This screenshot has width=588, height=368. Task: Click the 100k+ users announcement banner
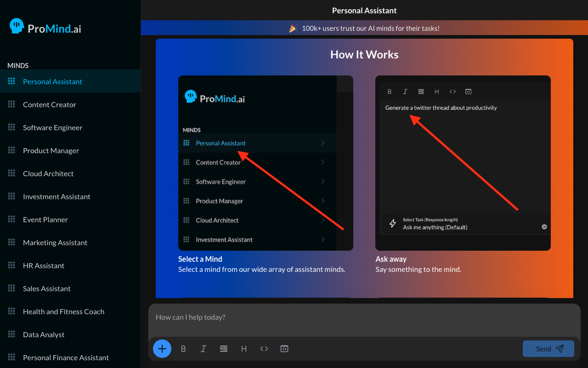click(364, 28)
